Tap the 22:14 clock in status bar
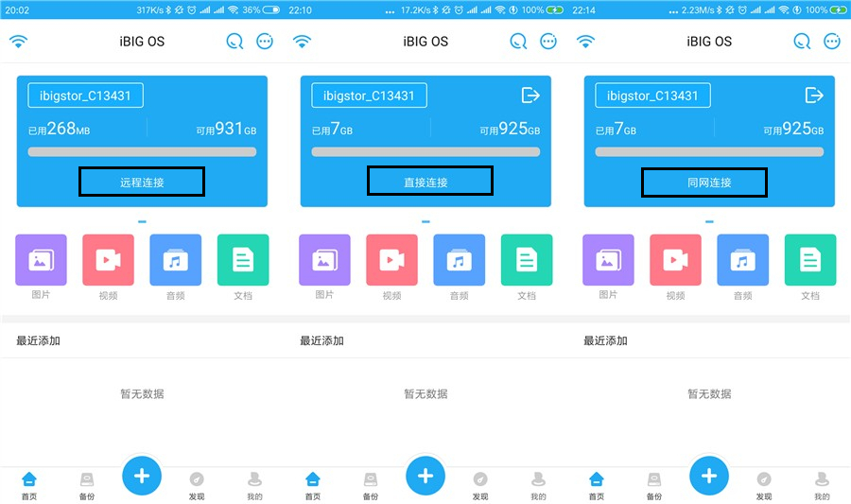The width and height of the screenshot is (851, 504). 584,9
